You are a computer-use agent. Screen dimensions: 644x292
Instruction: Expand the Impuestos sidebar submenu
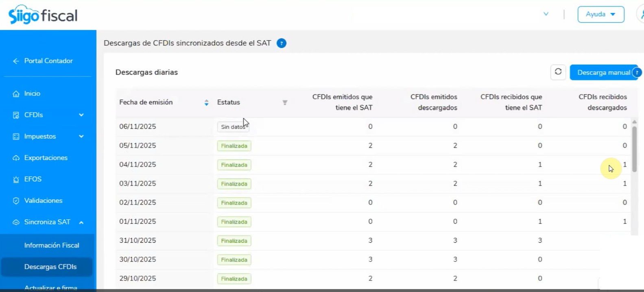click(81, 136)
